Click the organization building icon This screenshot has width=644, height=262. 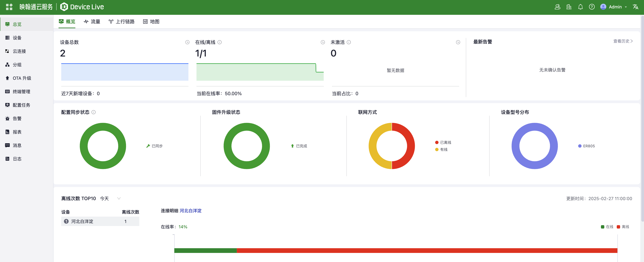[569, 7]
